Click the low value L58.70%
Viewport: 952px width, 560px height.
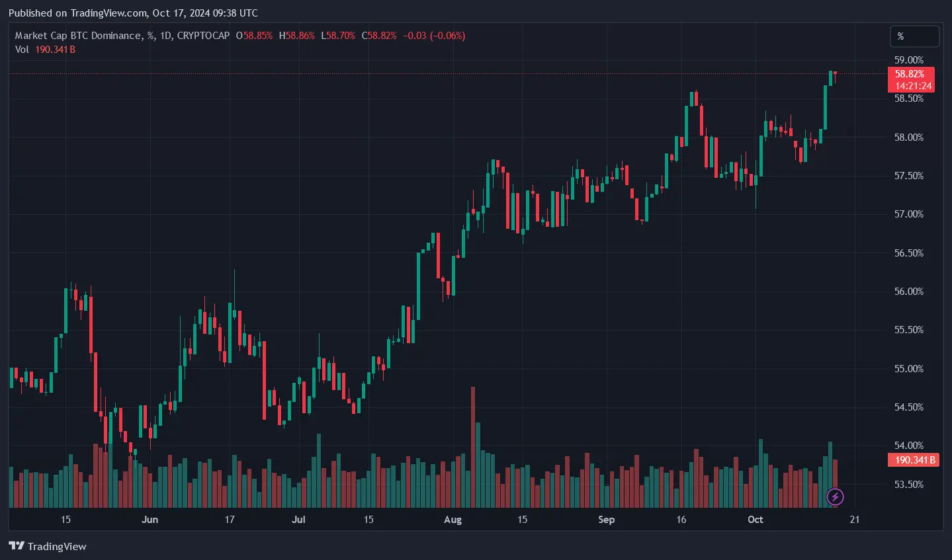(338, 36)
